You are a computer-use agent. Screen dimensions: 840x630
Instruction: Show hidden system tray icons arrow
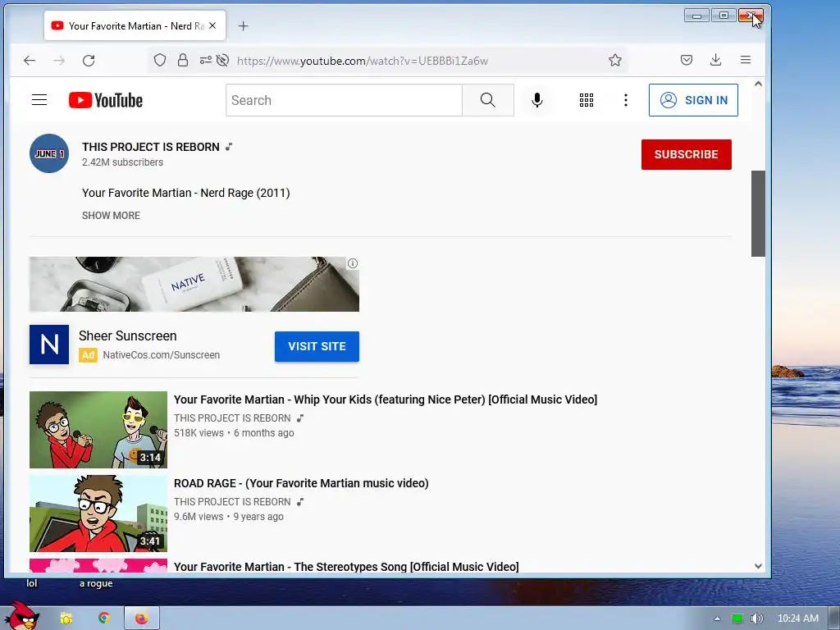coord(717,619)
